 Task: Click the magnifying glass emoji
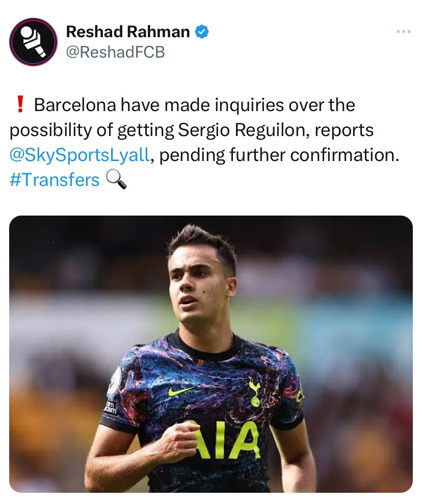115,180
